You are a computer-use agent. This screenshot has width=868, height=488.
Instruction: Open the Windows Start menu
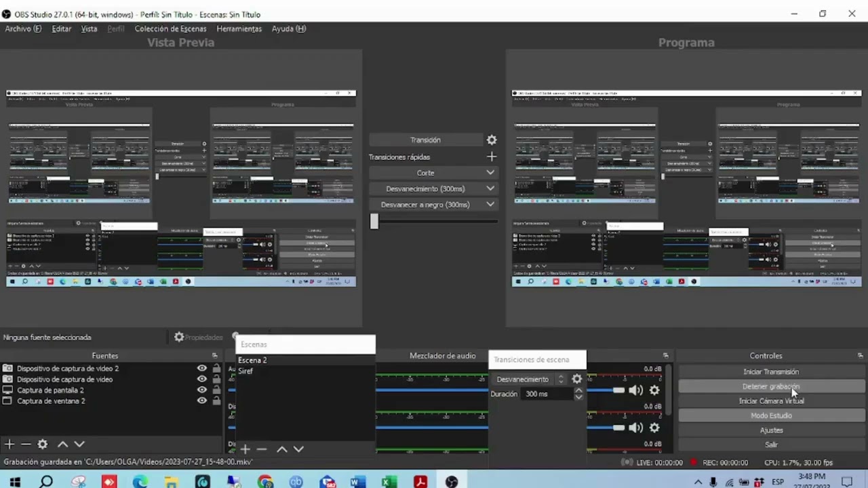pos(14,482)
